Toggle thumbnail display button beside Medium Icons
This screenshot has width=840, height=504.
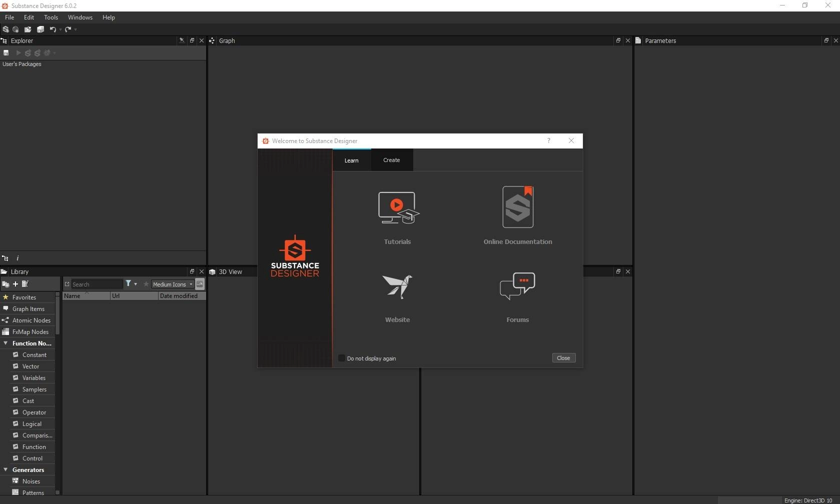point(200,284)
